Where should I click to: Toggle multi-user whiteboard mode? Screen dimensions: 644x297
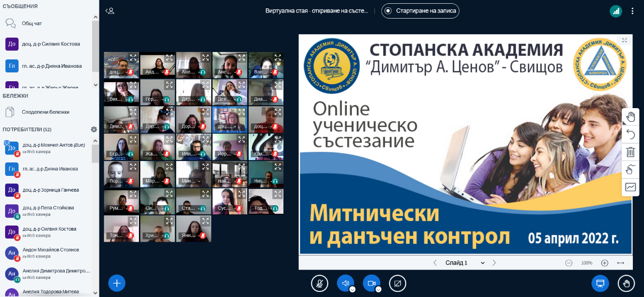point(631,169)
